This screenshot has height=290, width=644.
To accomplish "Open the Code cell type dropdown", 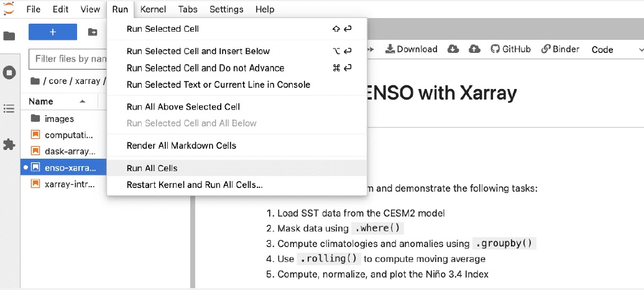I will [x=617, y=50].
